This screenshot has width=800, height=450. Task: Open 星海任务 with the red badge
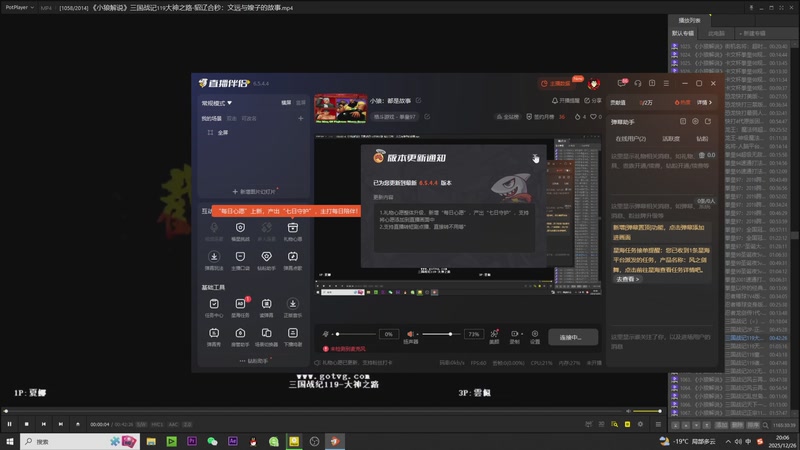240,307
